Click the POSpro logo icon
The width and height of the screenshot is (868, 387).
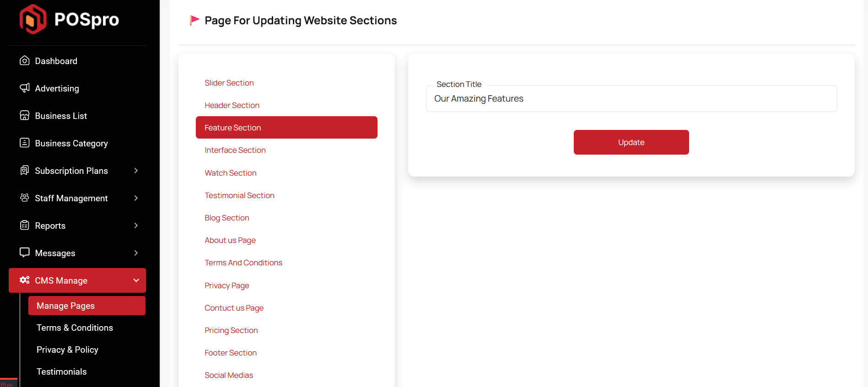pyautogui.click(x=33, y=19)
